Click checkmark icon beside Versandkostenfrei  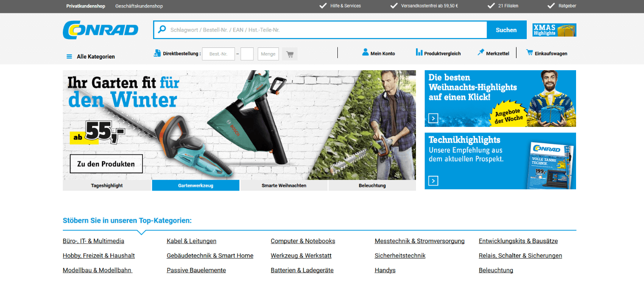[x=394, y=6]
